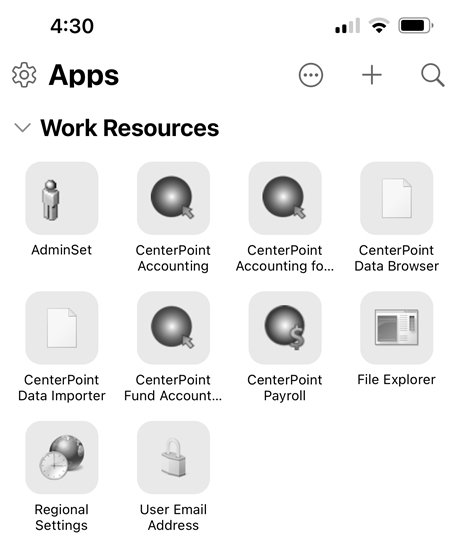
Task: Launch CenterPoint Data Importer
Action: click(62, 328)
